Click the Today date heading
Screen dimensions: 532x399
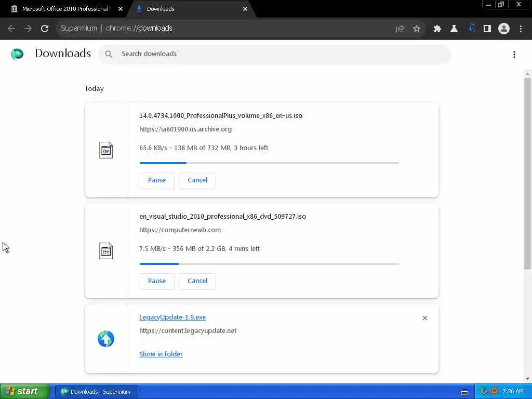point(94,88)
